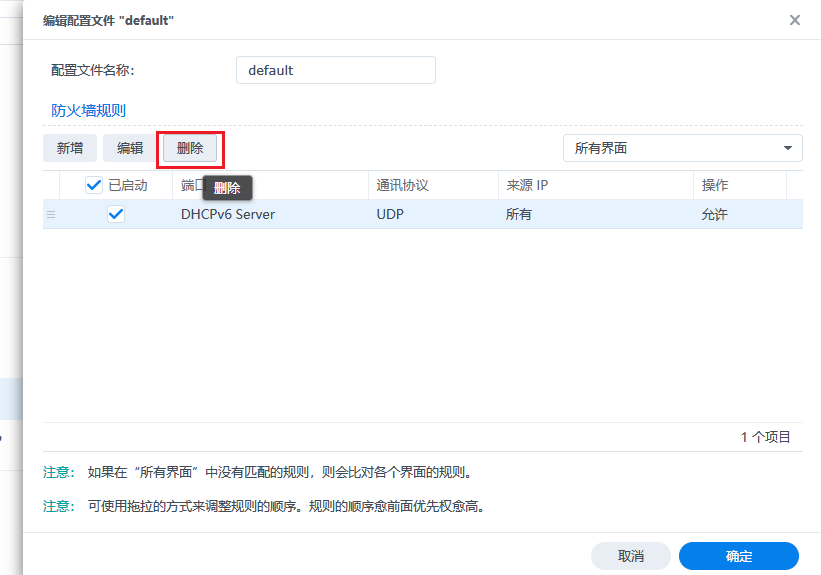Viewport: 821px width, 575px height.
Task: Cancel changes with 取消 button
Action: [630, 556]
